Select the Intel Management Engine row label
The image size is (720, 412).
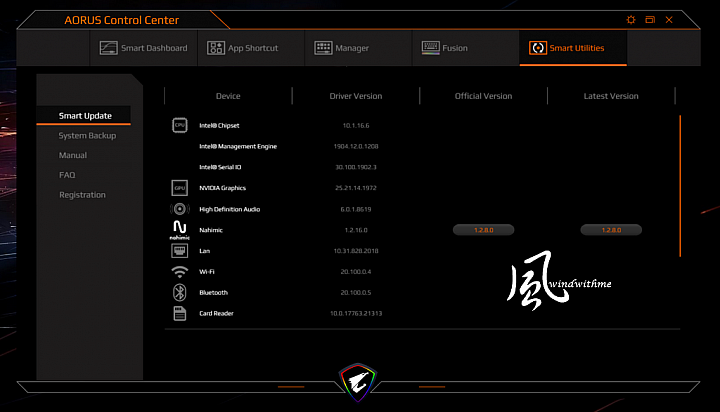[238, 147]
